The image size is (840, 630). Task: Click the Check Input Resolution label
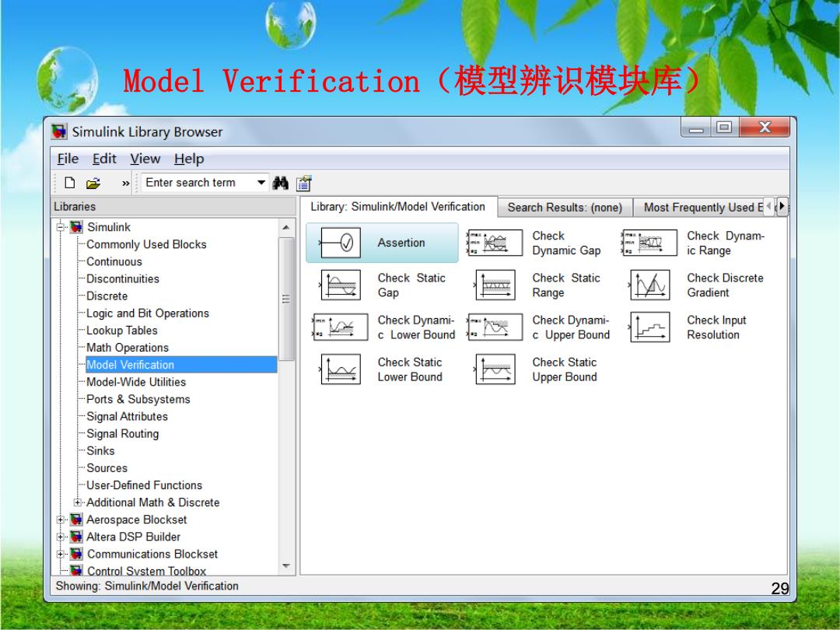point(717,327)
